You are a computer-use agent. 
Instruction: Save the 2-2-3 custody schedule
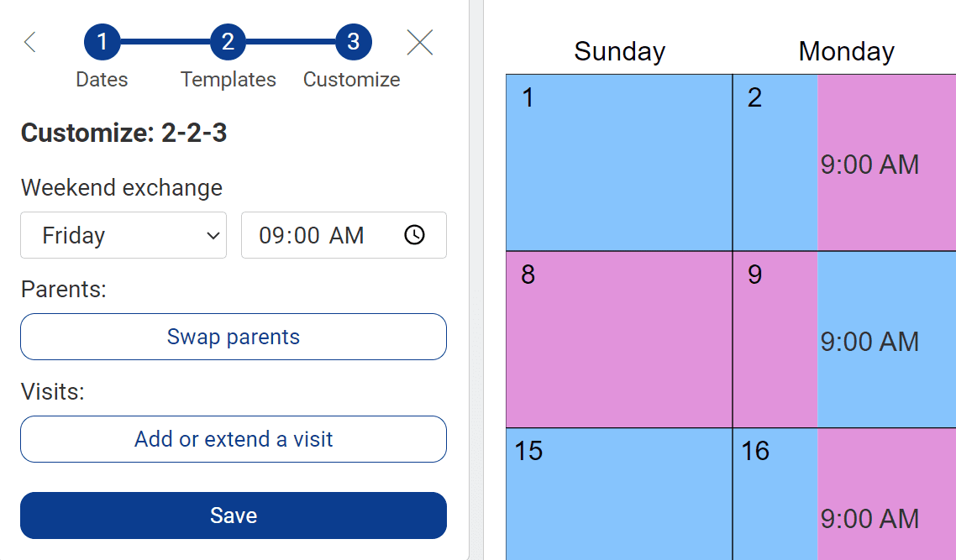click(234, 516)
